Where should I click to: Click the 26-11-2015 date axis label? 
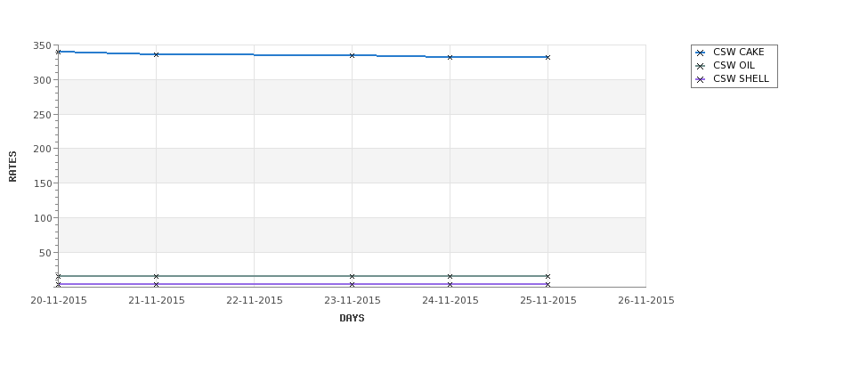click(646, 301)
